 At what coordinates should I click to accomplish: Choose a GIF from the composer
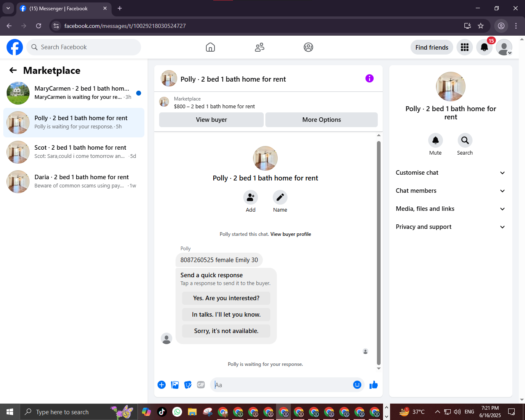click(x=201, y=385)
